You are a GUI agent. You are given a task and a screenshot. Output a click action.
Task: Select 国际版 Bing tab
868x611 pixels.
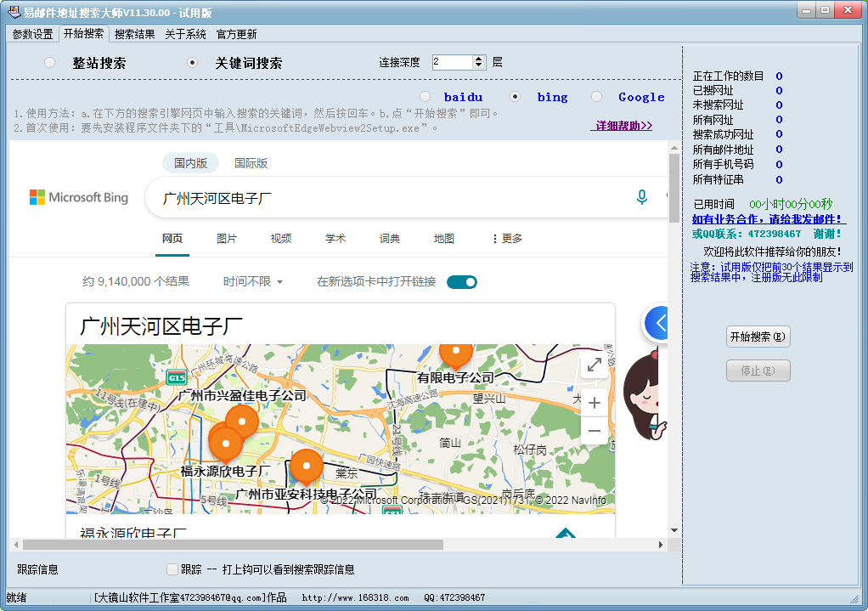tap(251, 163)
